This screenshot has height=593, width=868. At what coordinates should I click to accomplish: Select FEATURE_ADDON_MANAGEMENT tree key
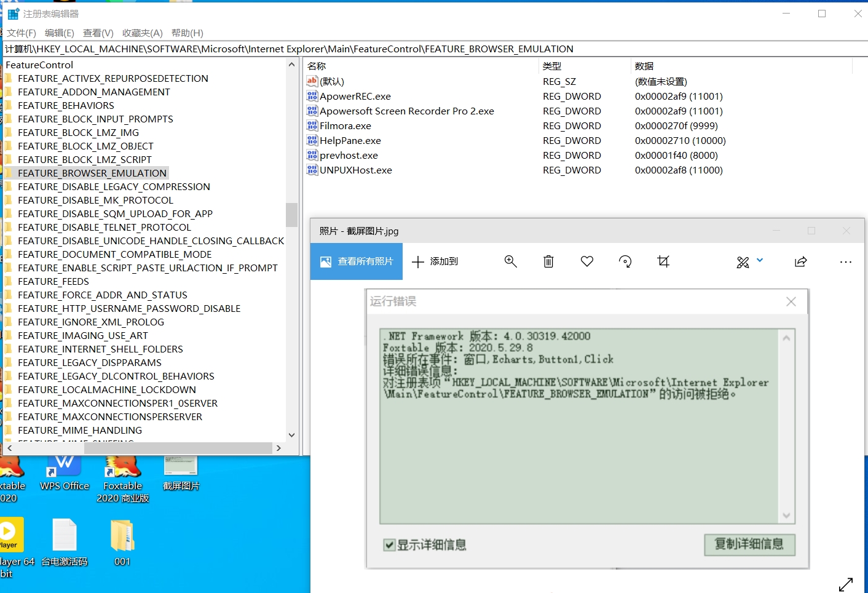click(x=94, y=92)
